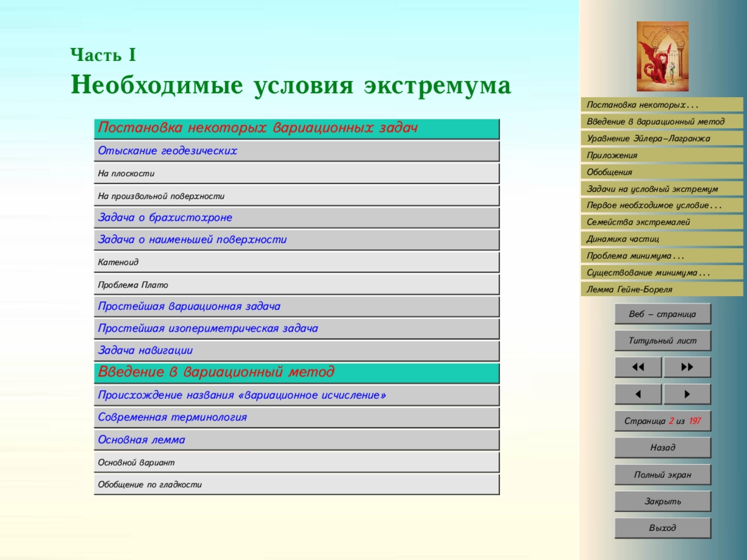
Task: Open sidebar item Уравнение Эйлера–Лагранжа
Action: pos(662,138)
